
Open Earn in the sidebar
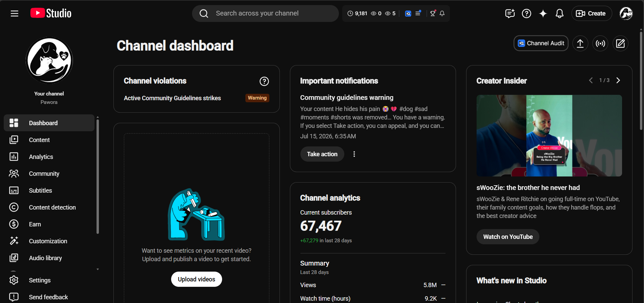(x=49, y=224)
